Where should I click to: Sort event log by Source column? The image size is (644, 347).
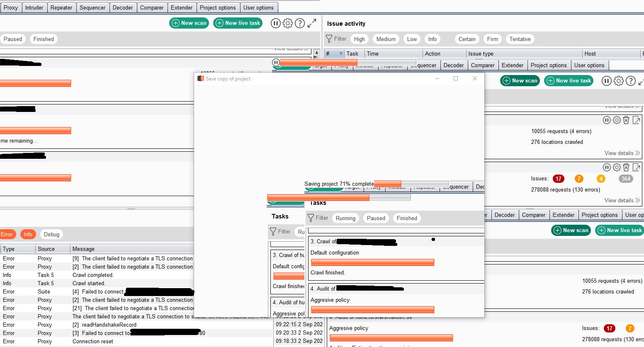53,249
